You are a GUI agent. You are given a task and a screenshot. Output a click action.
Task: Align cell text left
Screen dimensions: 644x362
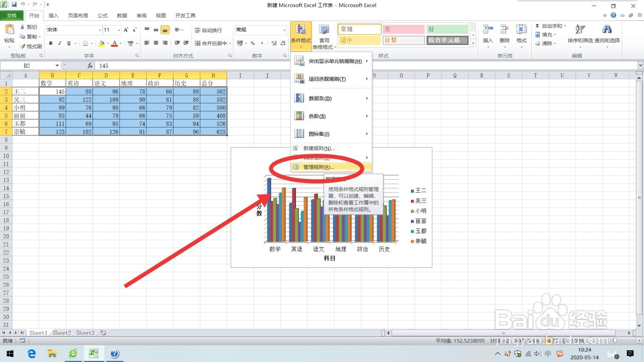(x=147, y=43)
